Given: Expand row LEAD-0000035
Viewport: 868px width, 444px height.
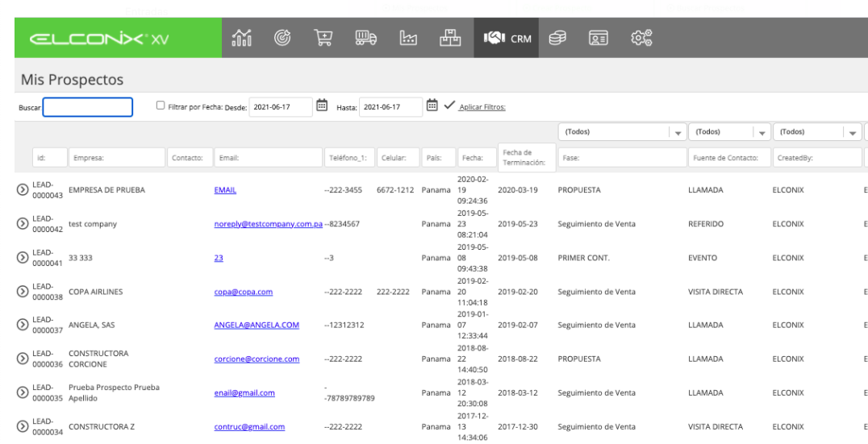Looking at the screenshot, I should 22,392.
